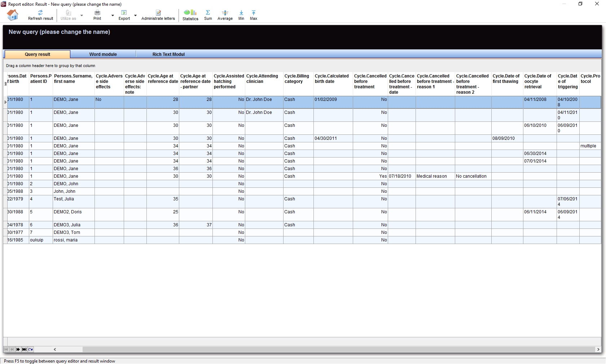Minimize the Report editor window
This screenshot has height=364, width=606.
(x=564, y=4)
